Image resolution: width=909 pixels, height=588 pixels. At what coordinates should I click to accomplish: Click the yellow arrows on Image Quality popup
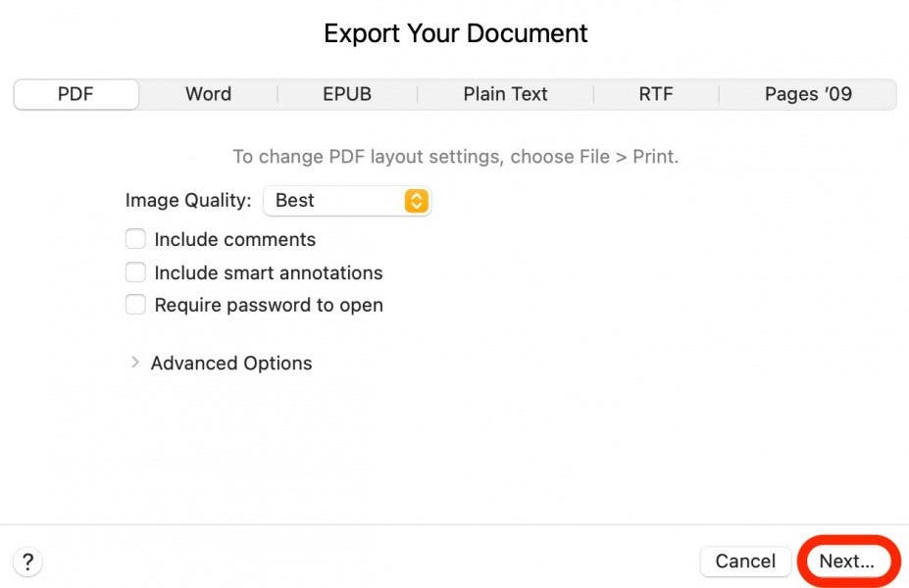(416, 200)
